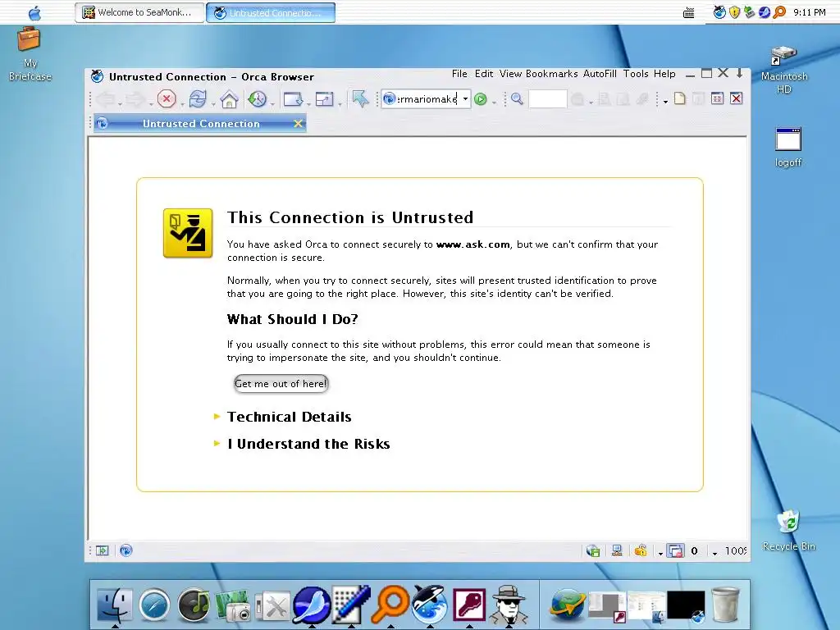
Task: Open Orca whale browser in dock
Action: (430, 605)
